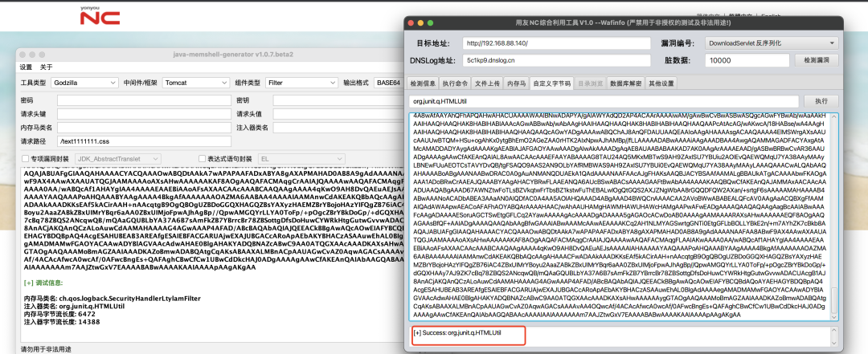Screen dimensions: 868x354
Task: Open the 漏洞编号 DownloadServlet dropdown
Action: point(772,43)
